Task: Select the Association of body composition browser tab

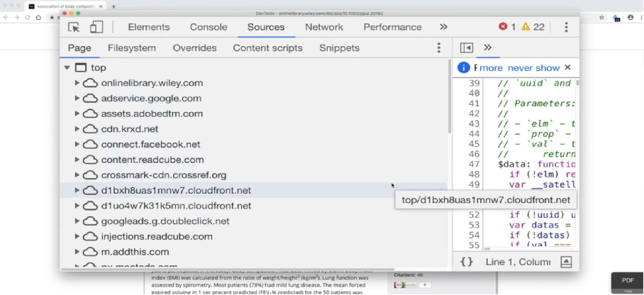Action: [x=66, y=6]
